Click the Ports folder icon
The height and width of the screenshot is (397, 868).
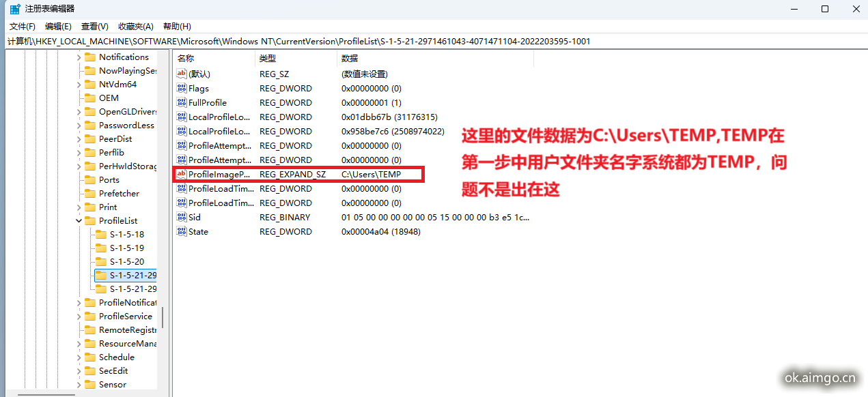89,180
